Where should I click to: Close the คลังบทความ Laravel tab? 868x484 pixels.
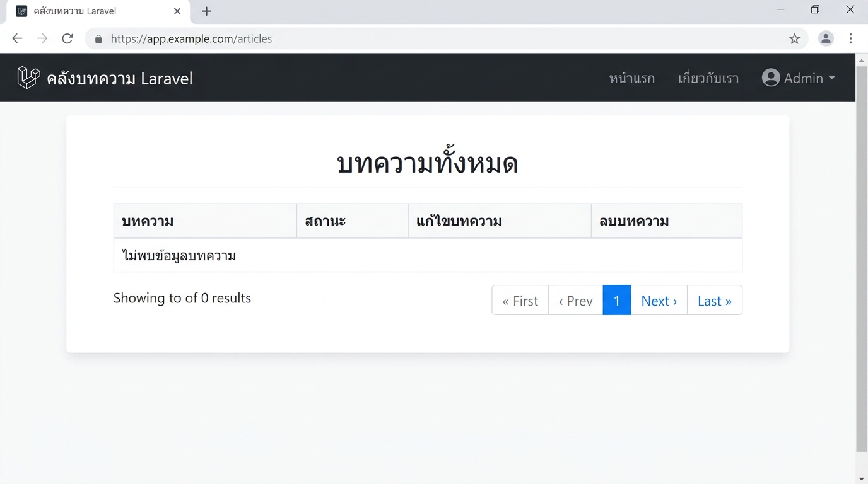(177, 11)
